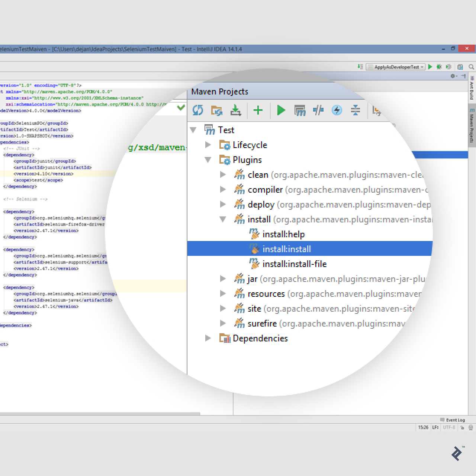
Task: Open Search Everywhere with the magnifier icon
Action: tap(471, 67)
